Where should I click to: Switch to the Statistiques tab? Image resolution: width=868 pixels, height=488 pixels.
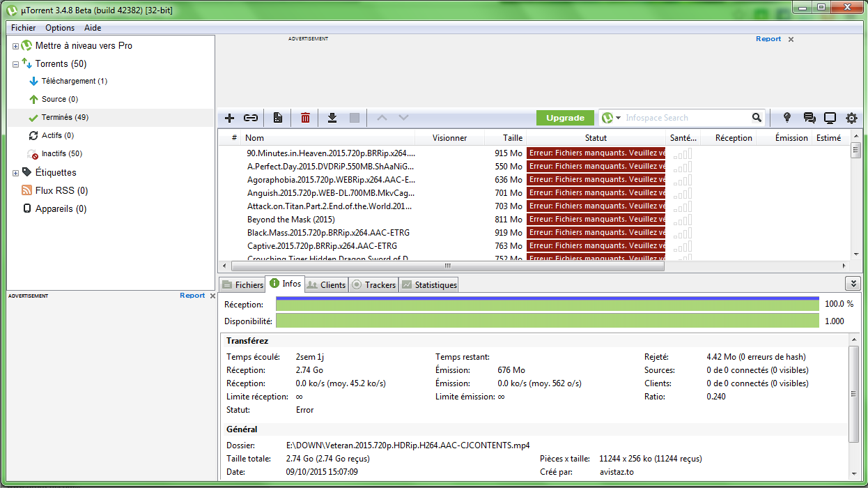[428, 284]
